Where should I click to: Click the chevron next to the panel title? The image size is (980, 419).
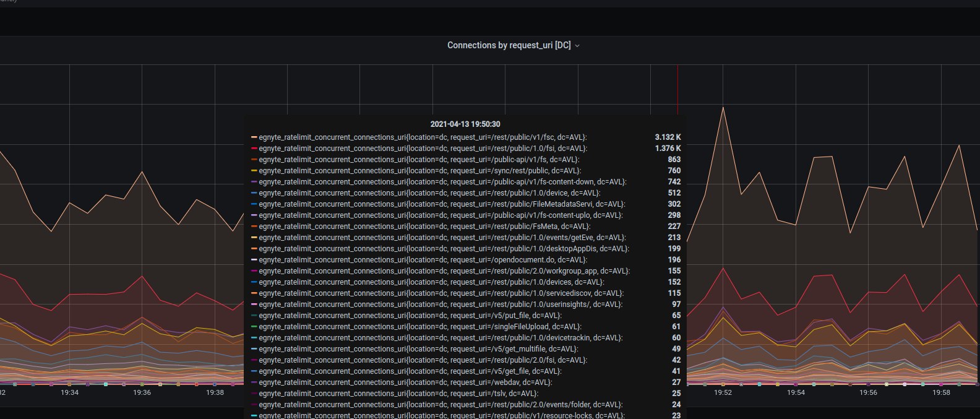click(577, 46)
